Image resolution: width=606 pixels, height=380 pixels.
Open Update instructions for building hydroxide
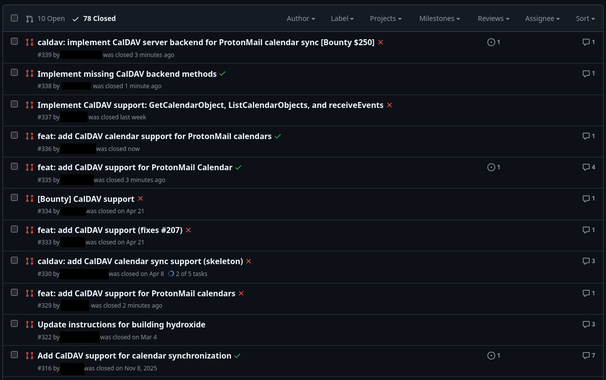[121, 325]
